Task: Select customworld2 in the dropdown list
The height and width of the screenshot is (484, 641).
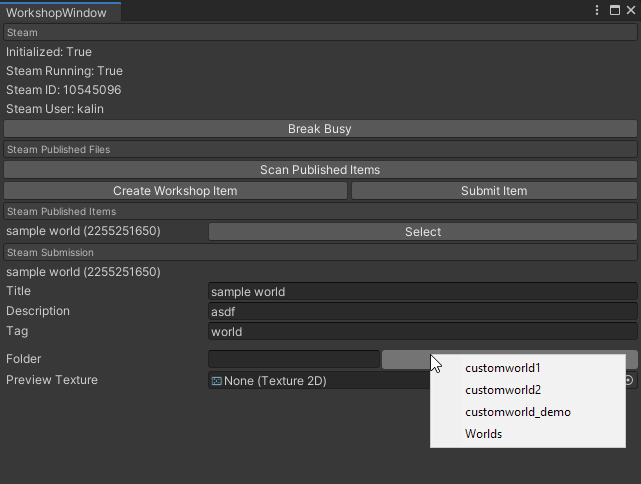Action: click(502, 390)
